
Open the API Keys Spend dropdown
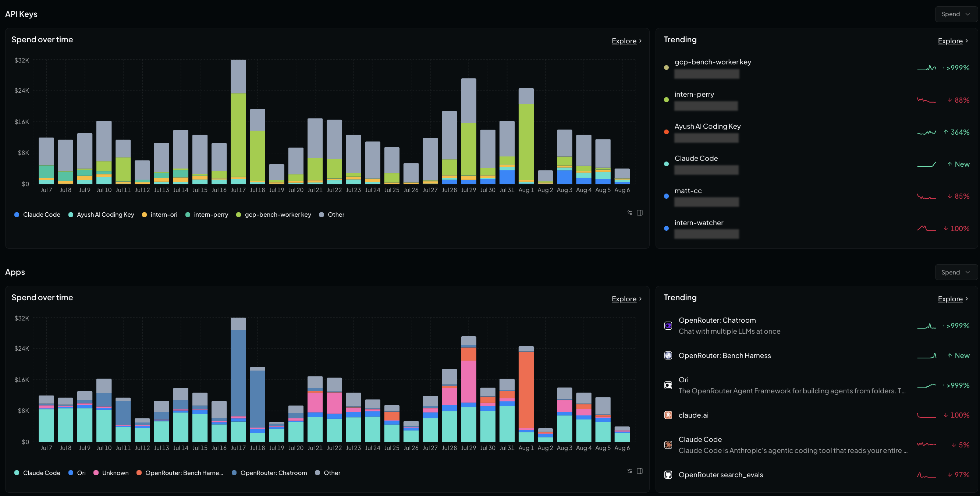click(956, 14)
